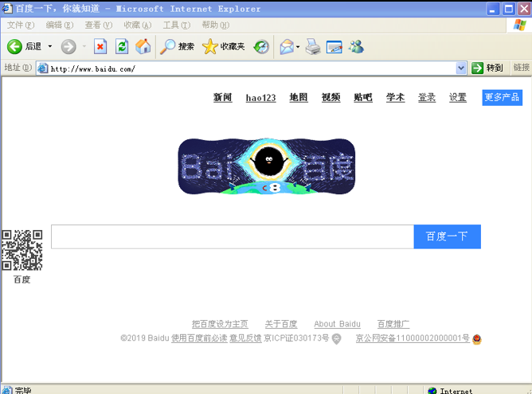Click the Internet zone globe icon
The image size is (532, 394).
click(x=432, y=391)
